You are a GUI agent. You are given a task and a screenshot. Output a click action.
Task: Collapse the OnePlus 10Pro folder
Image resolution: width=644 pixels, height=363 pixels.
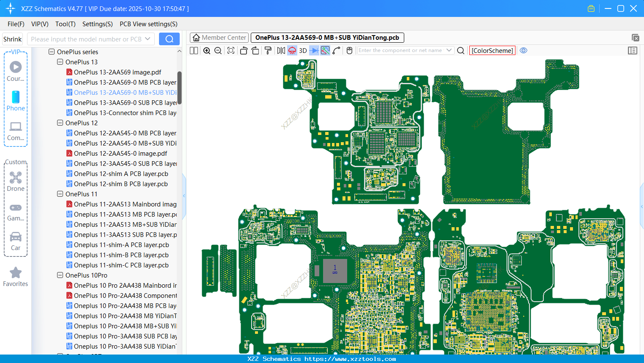[60, 275]
